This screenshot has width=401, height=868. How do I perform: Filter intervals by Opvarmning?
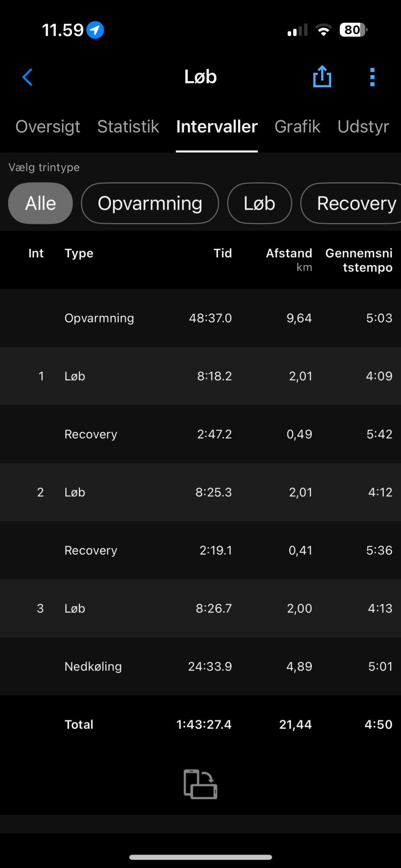point(150,203)
